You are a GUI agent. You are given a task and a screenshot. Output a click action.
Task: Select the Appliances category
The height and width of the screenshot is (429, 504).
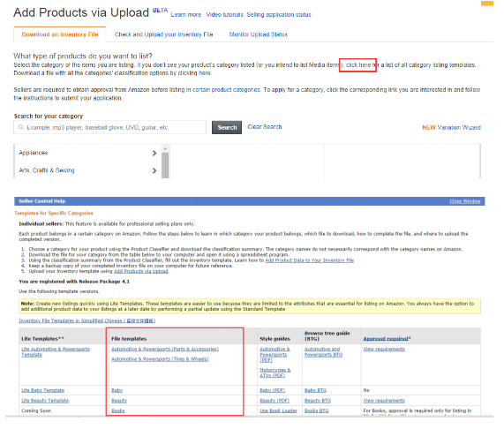pos(34,153)
